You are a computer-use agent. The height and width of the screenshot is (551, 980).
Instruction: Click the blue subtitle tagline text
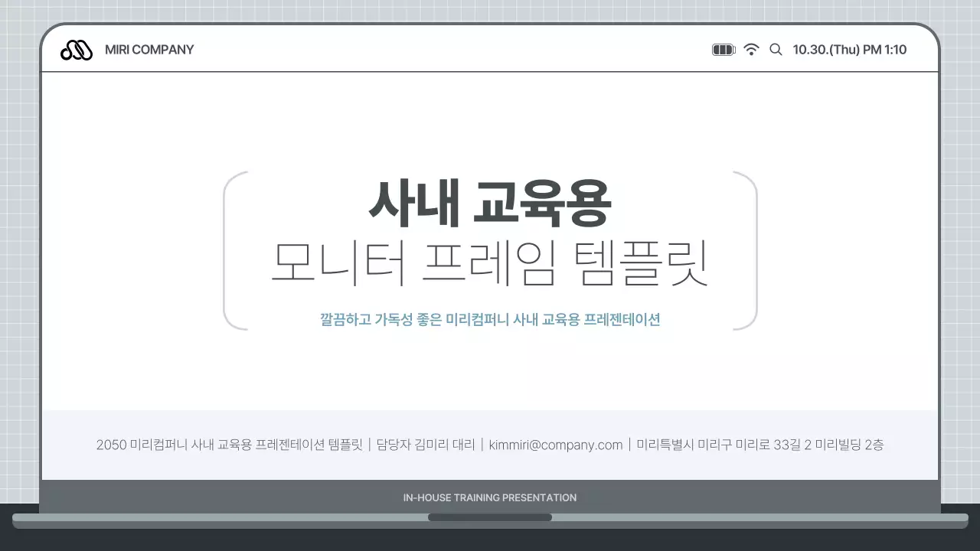point(490,319)
